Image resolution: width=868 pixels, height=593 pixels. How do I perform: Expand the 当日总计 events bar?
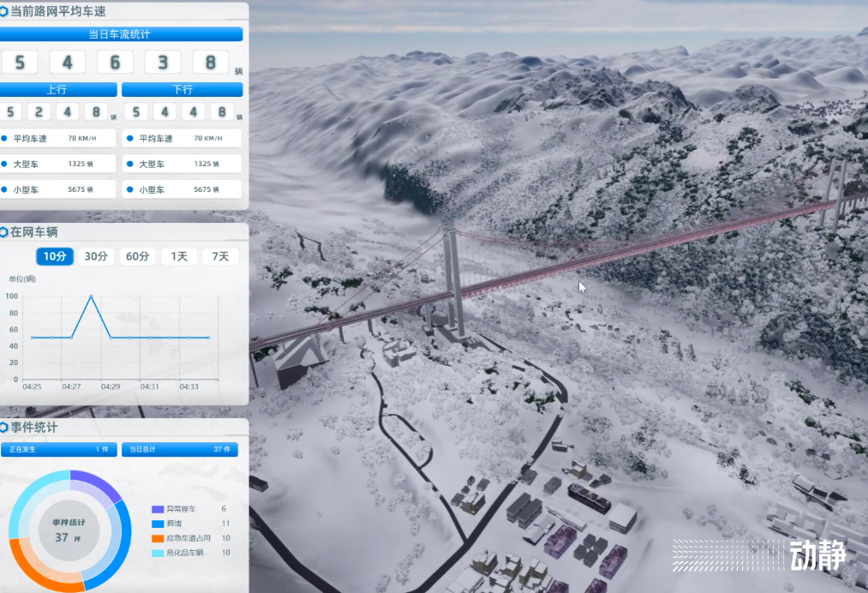(179, 449)
